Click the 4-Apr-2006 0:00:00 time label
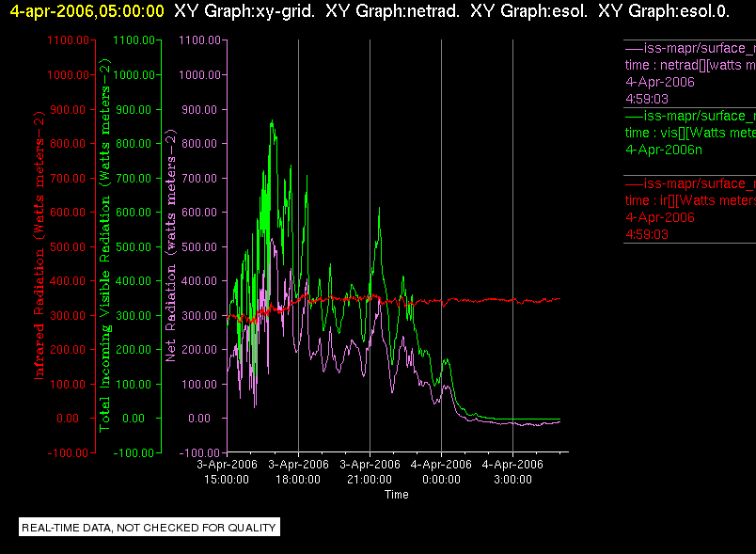This screenshot has height=554, width=756. [x=441, y=472]
